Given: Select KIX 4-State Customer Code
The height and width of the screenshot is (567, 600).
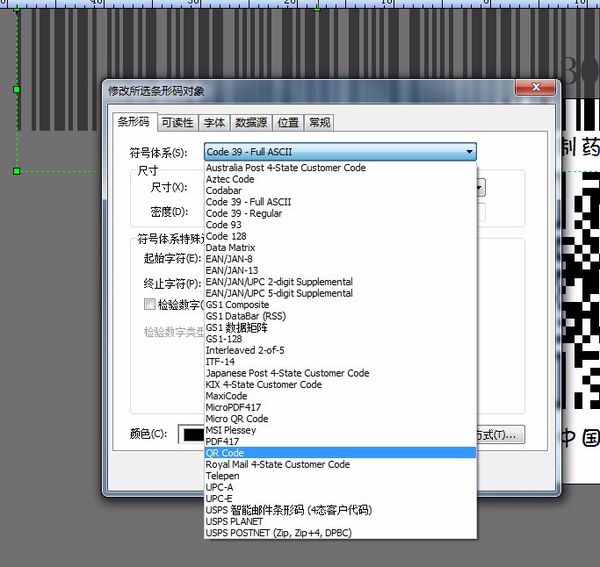Looking at the screenshot, I should pos(340,385).
